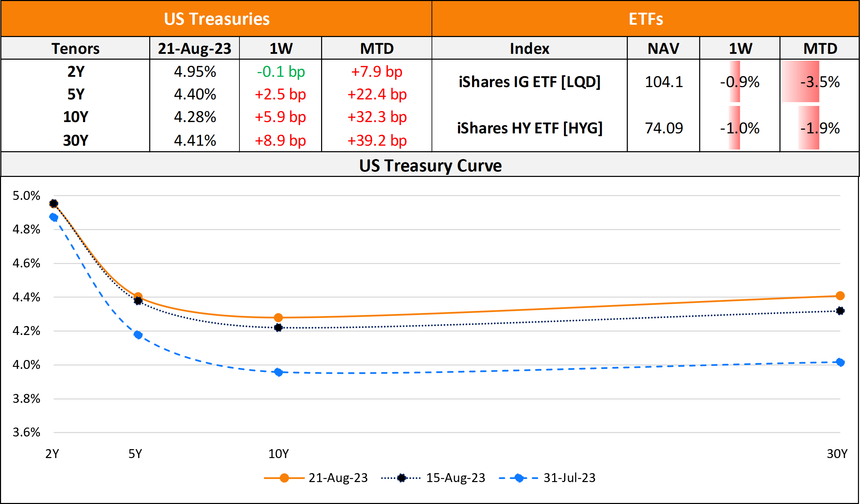860x504 pixels.
Task: Click the blue 10Y data point
Action: (x=278, y=372)
